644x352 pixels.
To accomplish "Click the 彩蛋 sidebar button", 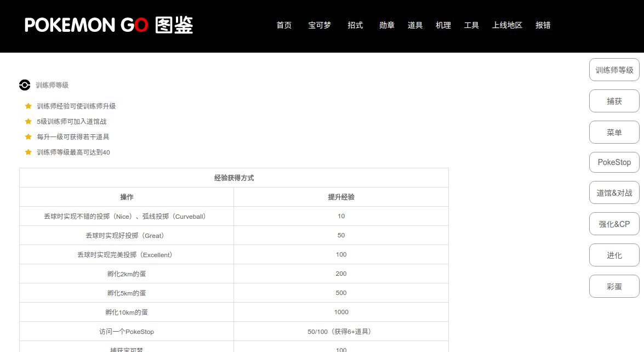I will [614, 286].
